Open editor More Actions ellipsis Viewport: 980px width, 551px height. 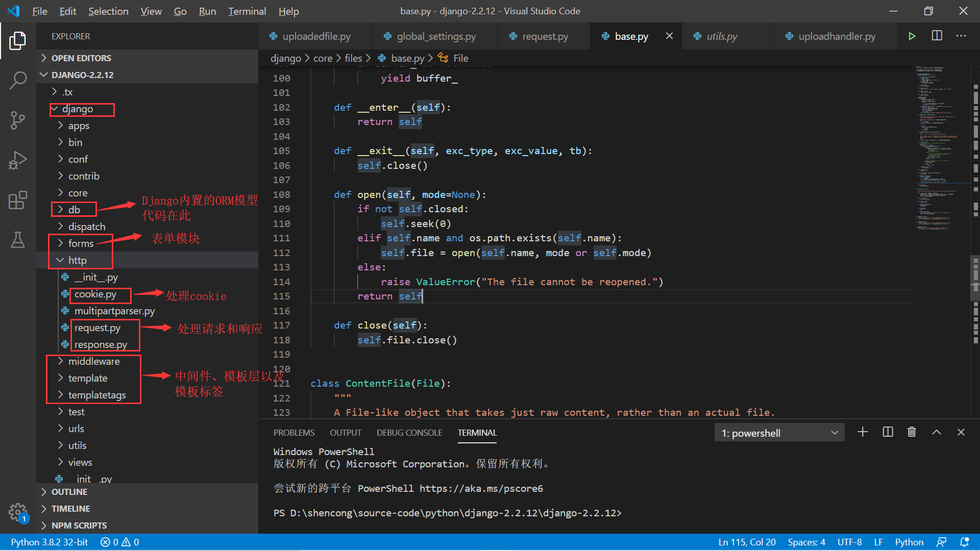coord(961,36)
